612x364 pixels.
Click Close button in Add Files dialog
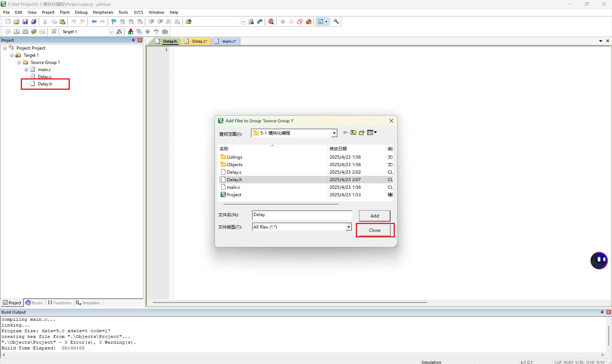pos(374,230)
